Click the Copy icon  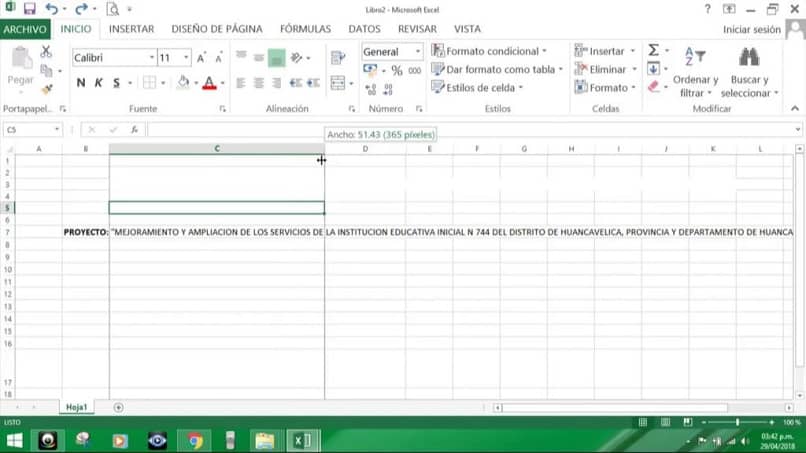click(46, 70)
